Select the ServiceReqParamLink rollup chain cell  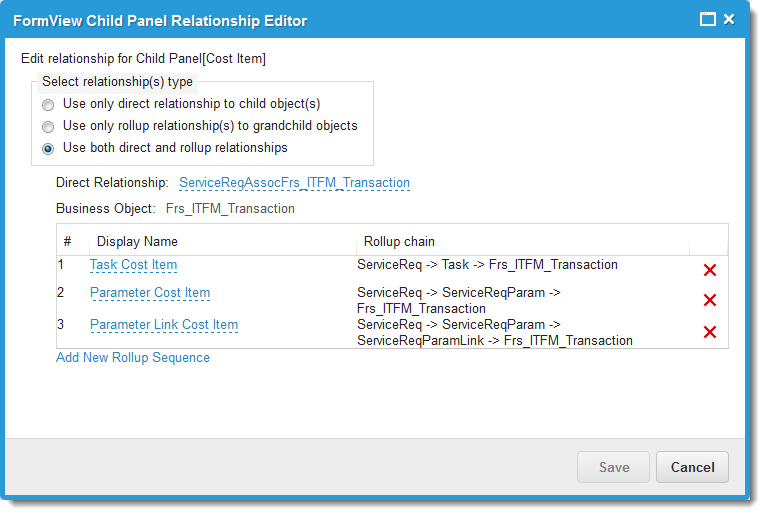(494, 333)
